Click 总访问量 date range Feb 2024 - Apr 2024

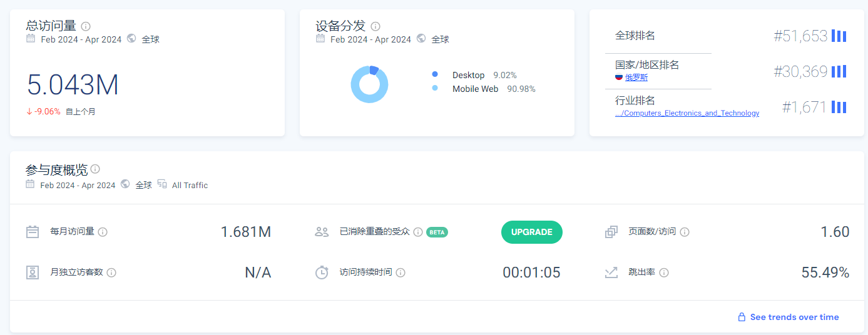pos(81,39)
